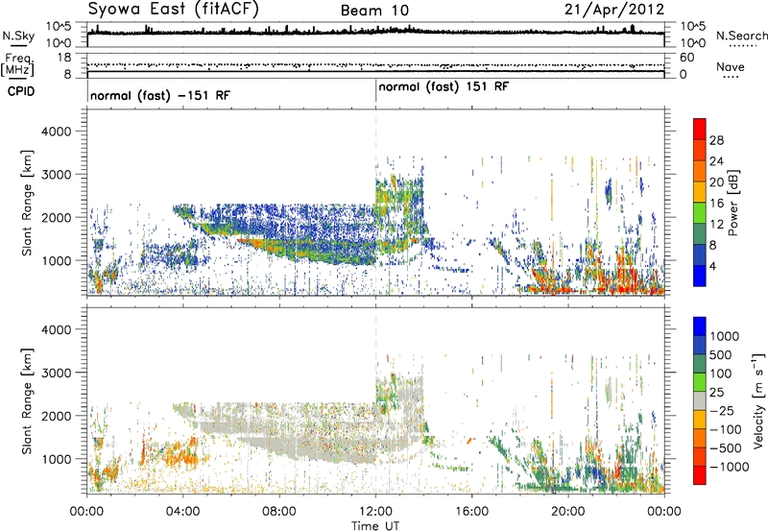This screenshot has width=768, height=532.
Task: Click the '18' frequency axis tick
Action: point(64,58)
